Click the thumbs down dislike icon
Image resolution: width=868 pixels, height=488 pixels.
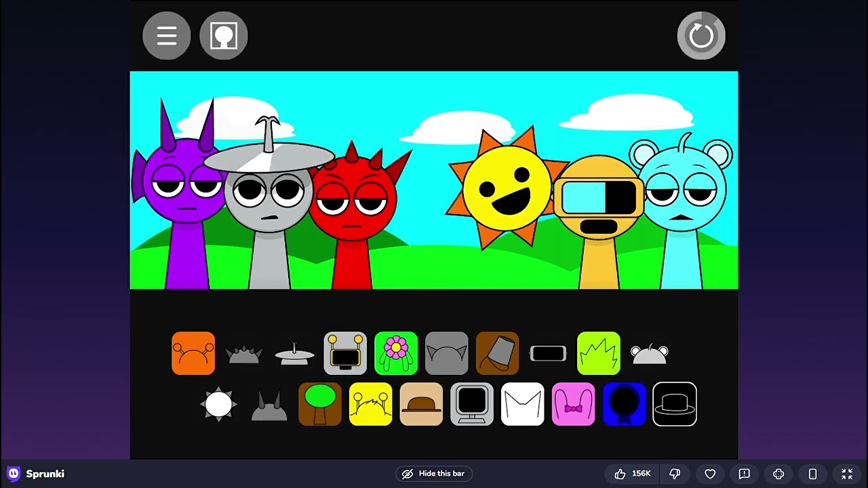click(x=675, y=474)
